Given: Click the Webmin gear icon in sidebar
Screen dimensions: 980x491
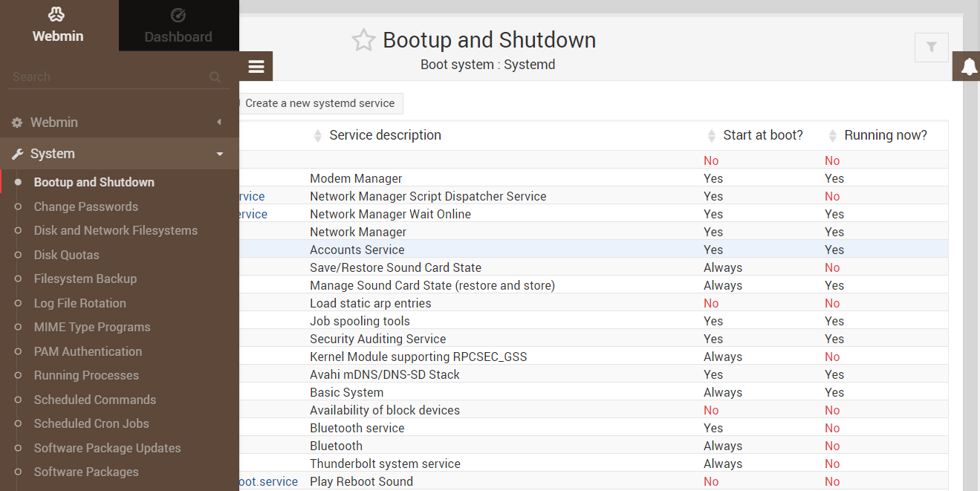Looking at the screenshot, I should click(17, 123).
